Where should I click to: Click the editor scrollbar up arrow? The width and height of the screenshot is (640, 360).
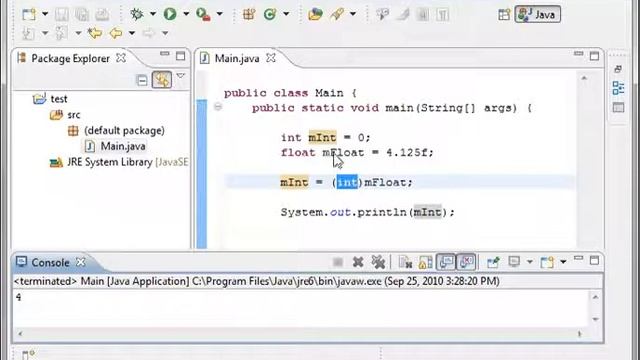tap(584, 78)
